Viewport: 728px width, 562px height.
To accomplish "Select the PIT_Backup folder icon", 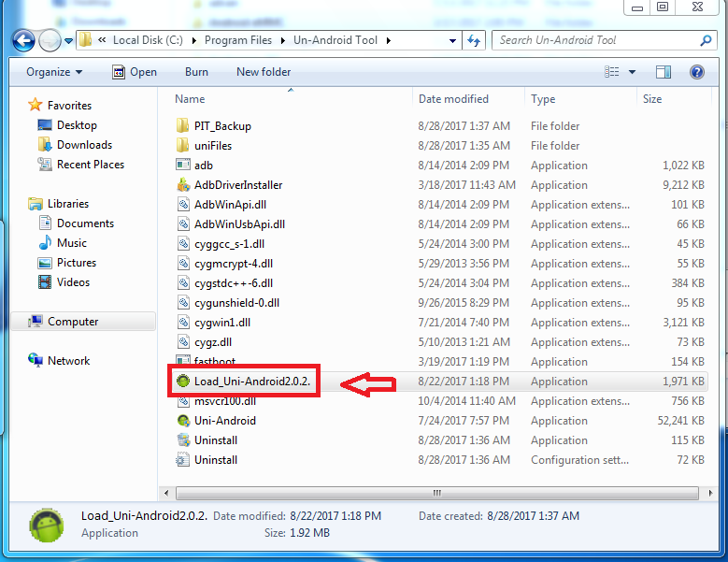I will pyautogui.click(x=183, y=125).
